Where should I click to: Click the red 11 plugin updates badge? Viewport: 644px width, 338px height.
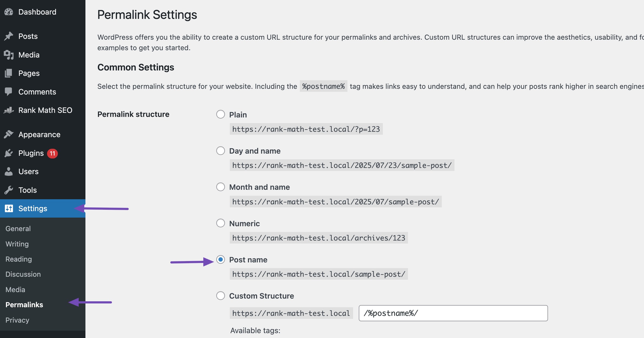point(52,153)
